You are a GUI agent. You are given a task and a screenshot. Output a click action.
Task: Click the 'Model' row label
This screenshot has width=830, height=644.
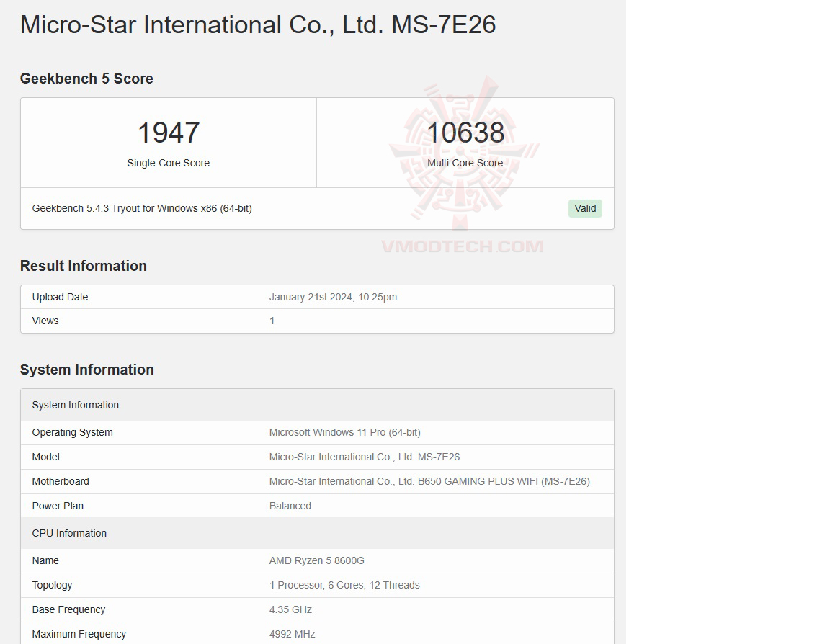click(x=45, y=457)
